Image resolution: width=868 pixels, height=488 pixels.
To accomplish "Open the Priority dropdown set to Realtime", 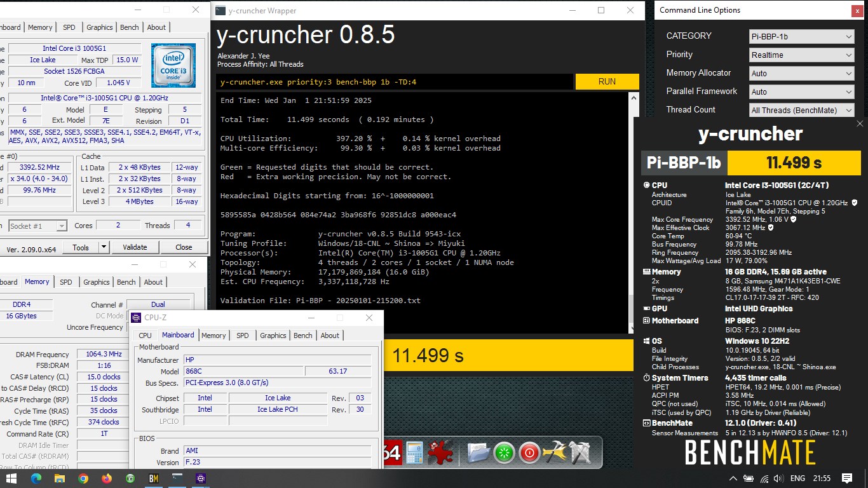I will click(x=802, y=55).
